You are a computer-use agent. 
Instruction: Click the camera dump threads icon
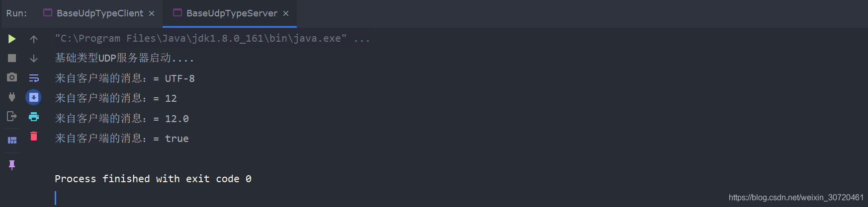tap(12, 77)
